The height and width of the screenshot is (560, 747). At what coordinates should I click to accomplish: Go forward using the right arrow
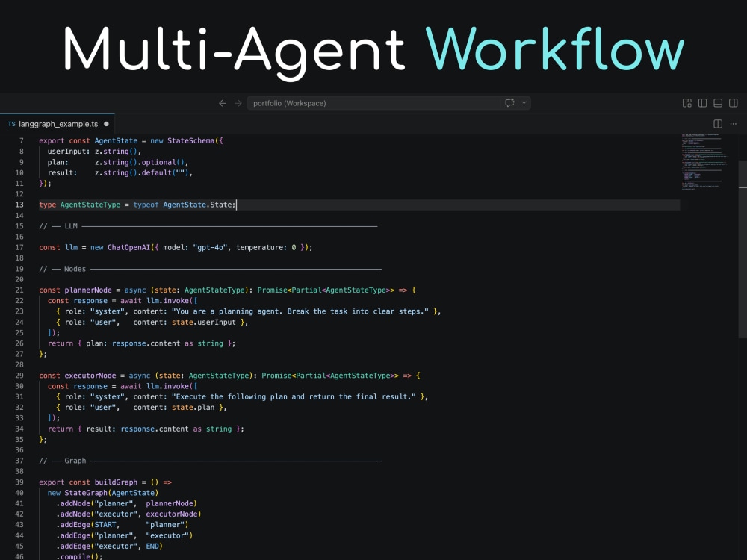[238, 103]
